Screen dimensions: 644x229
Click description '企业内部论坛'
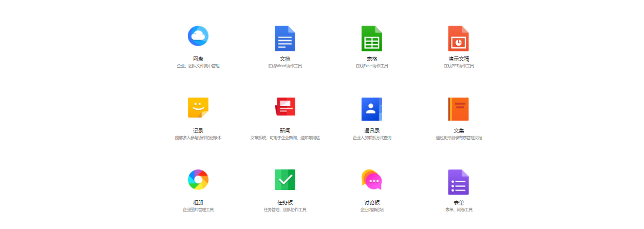click(372, 210)
